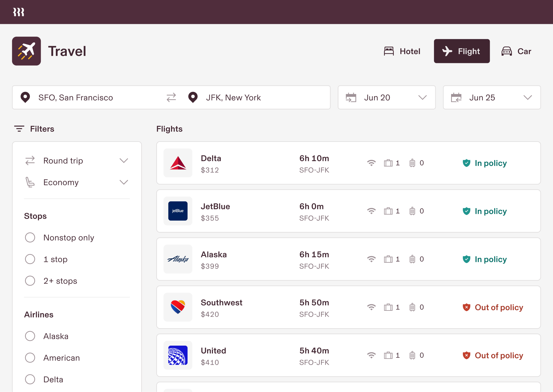Click the Wi-Fi icon on Southwest flight
Viewport: 553px width, 392px height.
point(371,308)
